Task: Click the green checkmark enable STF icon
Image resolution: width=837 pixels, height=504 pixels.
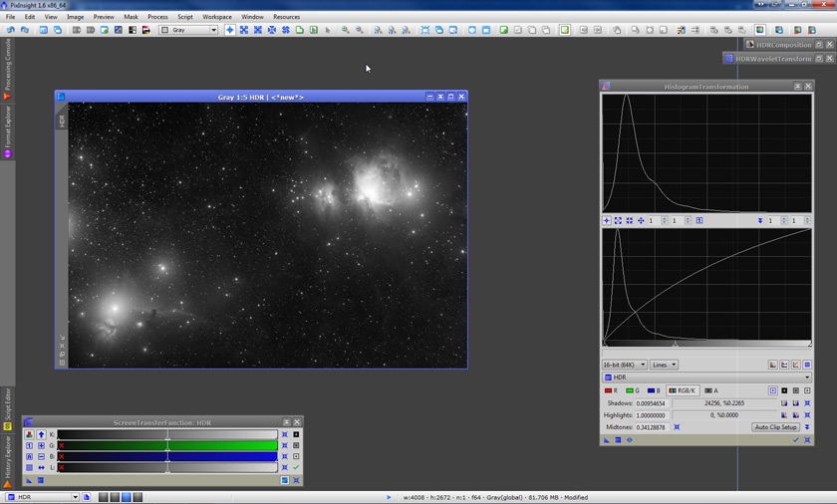Action: (x=296, y=467)
